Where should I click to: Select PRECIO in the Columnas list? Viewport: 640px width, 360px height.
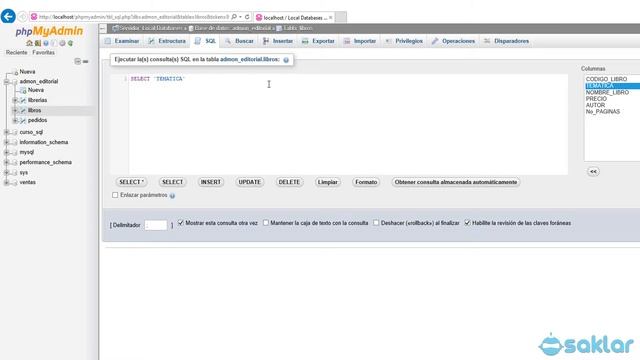(x=596, y=99)
